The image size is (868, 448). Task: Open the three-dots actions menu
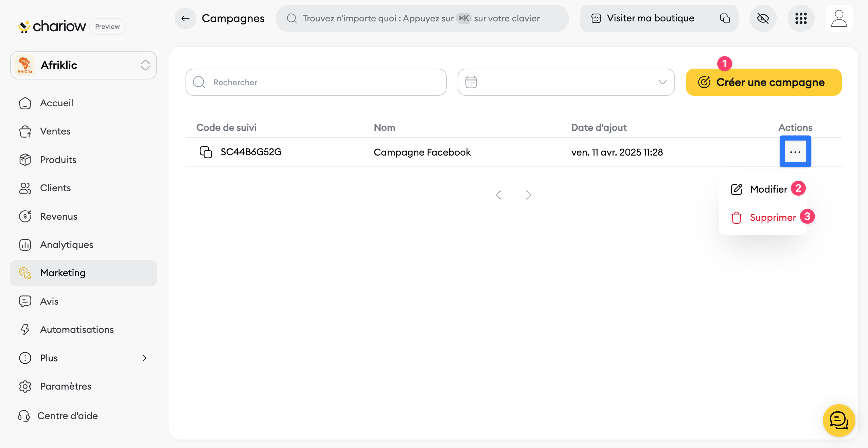coord(795,152)
